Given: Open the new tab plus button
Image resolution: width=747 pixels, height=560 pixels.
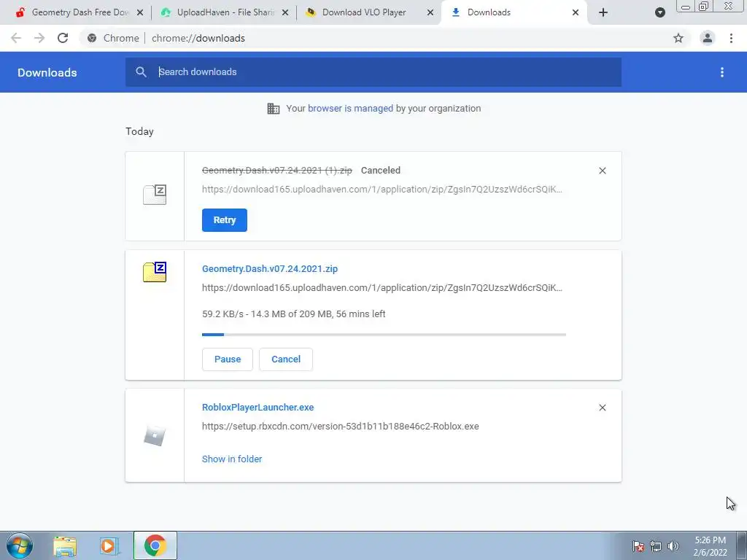Looking at the screenshot, I should [603, 12].
